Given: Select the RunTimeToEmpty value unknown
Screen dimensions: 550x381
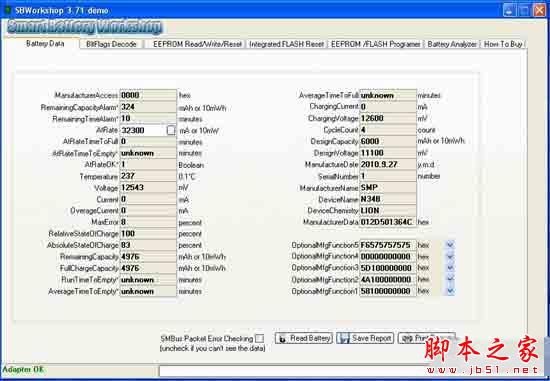Looking at the screenshot, I should pyautogui.click(x=137, y=280).
